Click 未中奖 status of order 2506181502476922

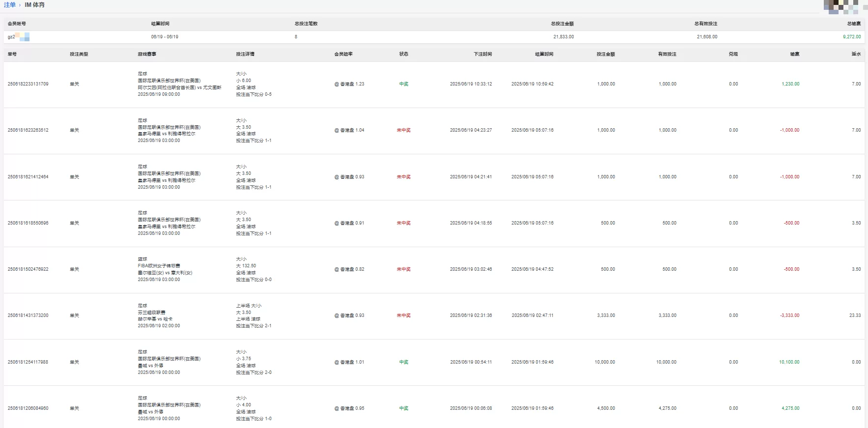(x=404, y=269)
